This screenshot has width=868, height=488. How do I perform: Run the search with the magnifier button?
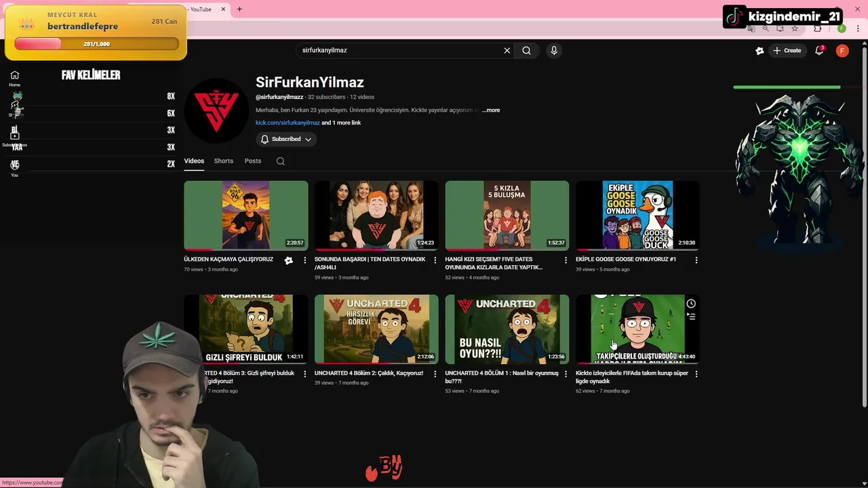[x=526, y=50]
